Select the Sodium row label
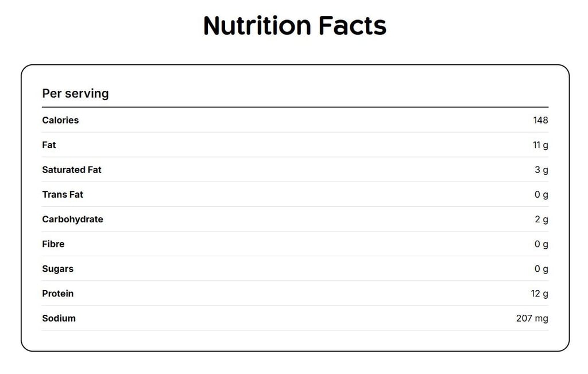Screen dimensions: 588x374 point(59,318)
